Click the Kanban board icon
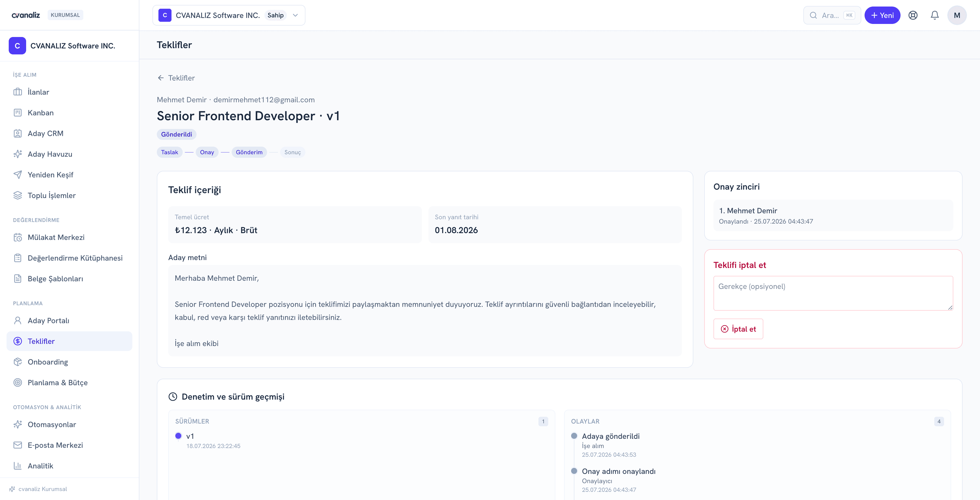 coord(17,113)
